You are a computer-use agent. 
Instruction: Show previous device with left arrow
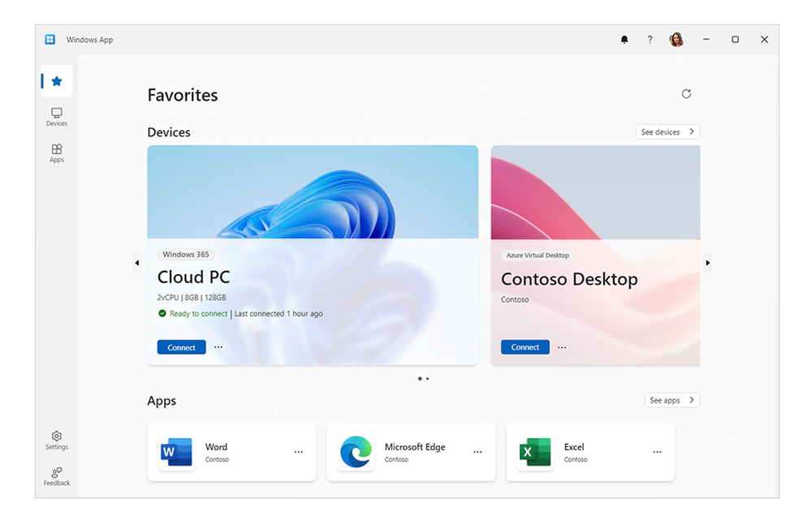pos(137,263)
